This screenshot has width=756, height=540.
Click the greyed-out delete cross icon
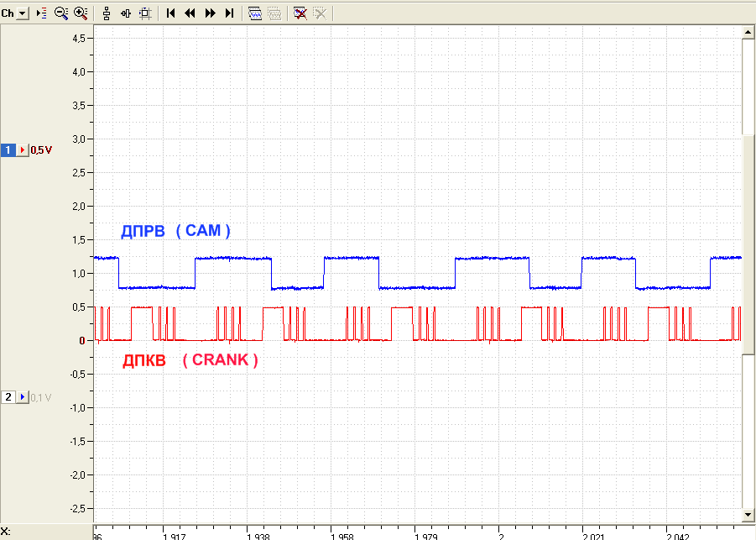[320, 13]
